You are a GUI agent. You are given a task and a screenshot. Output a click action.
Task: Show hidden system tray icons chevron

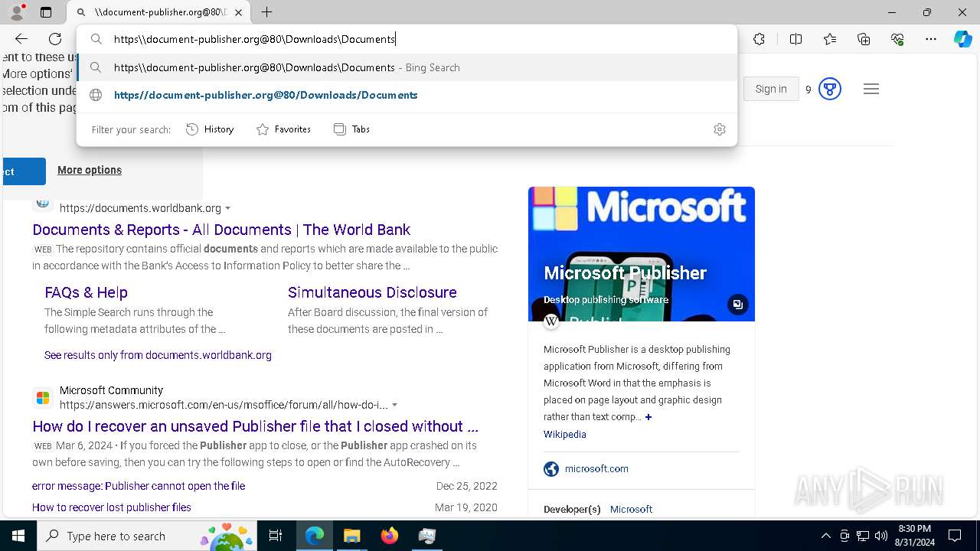pos(825,536)
